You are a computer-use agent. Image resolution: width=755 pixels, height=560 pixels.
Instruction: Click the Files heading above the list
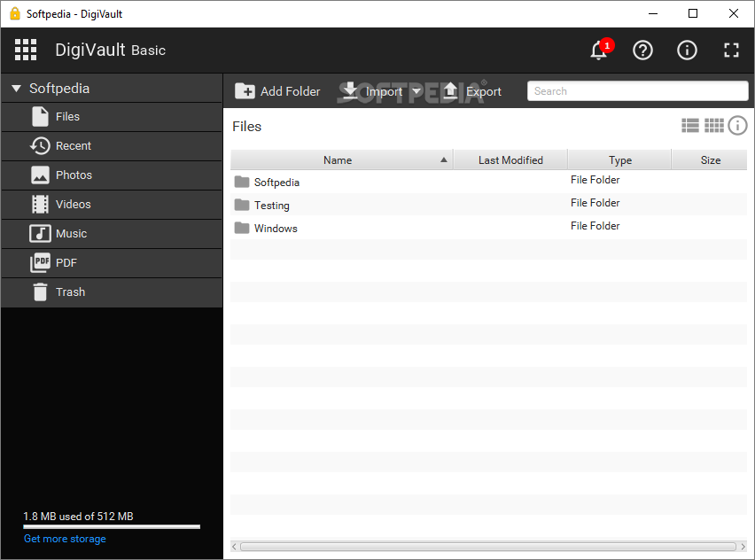tap(247, 126)
